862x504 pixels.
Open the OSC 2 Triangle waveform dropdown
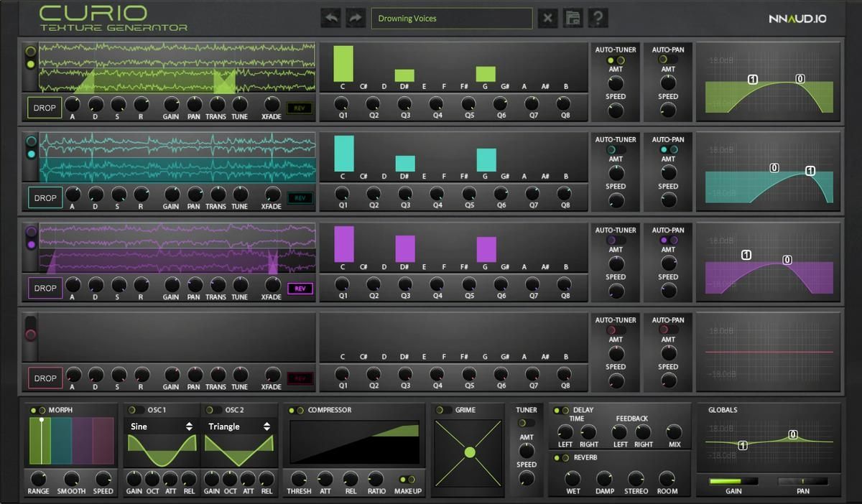pos(239,426)
